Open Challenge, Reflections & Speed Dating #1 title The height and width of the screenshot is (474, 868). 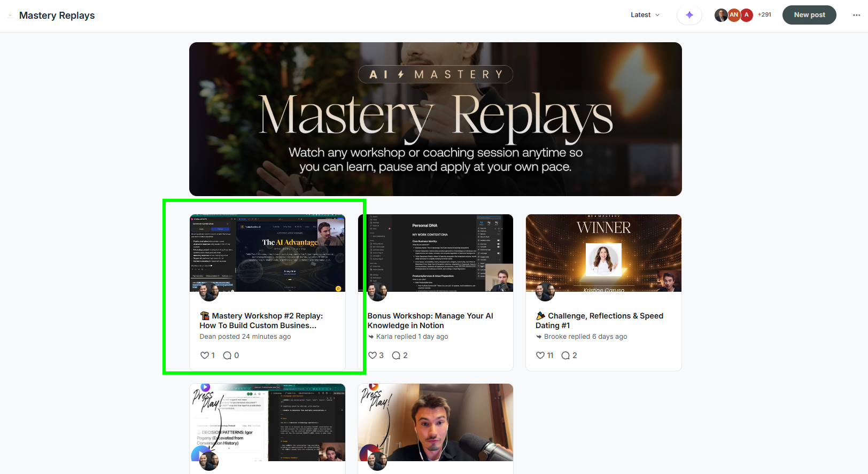[x=599, y=321]
